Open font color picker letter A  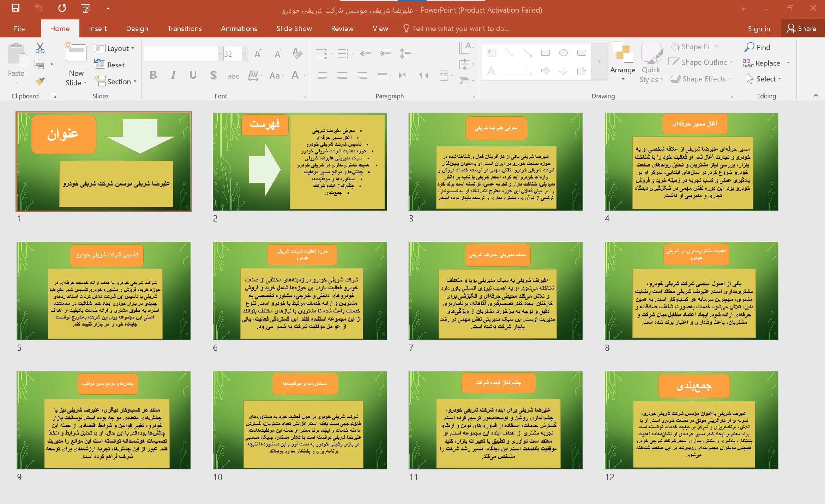(x=295, y=75)
